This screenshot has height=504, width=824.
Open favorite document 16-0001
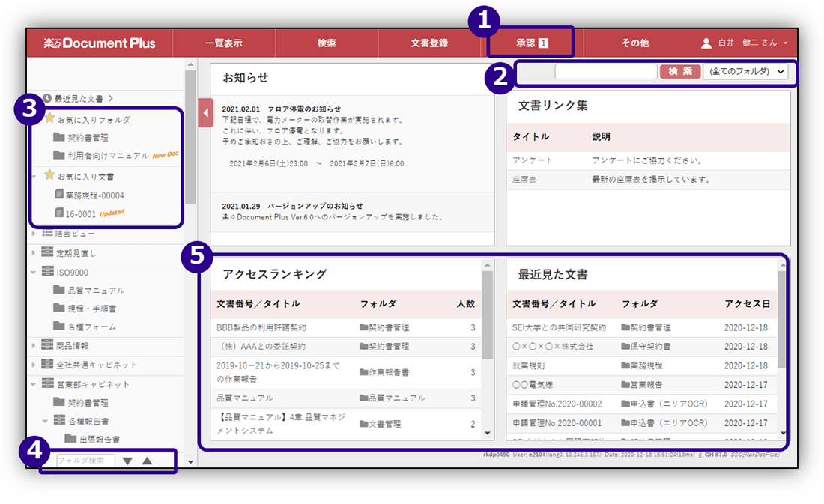point(80,214)
